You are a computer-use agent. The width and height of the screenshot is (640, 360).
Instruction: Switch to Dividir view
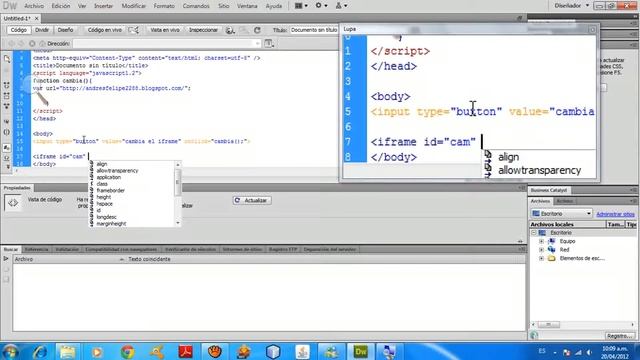42,30
